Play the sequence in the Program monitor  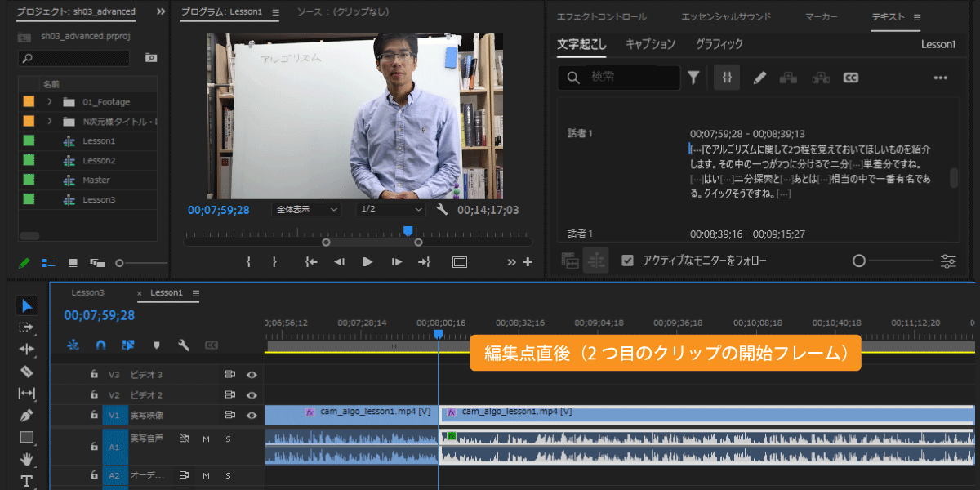pos(367,262)
